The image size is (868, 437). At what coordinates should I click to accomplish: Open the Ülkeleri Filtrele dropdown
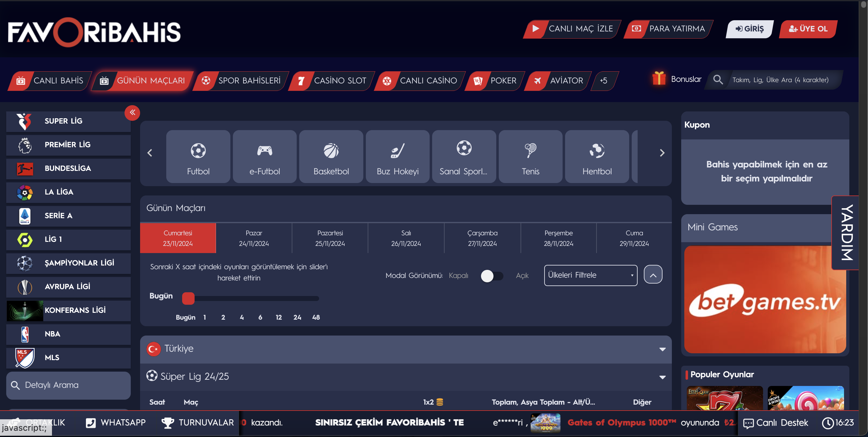coord(590,275)
